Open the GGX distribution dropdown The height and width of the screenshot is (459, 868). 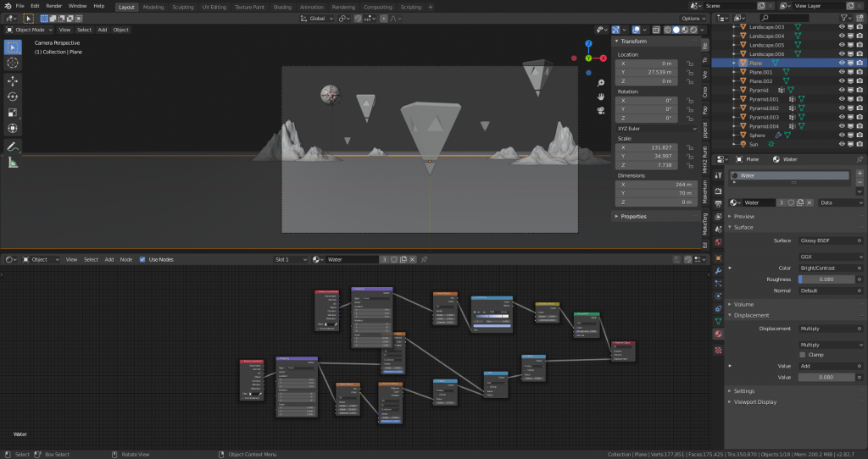[x=831, y=256]
